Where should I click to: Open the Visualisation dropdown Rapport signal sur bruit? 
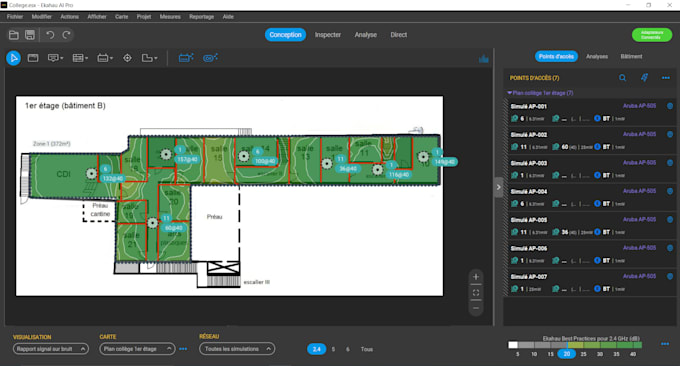click(51, 349)
